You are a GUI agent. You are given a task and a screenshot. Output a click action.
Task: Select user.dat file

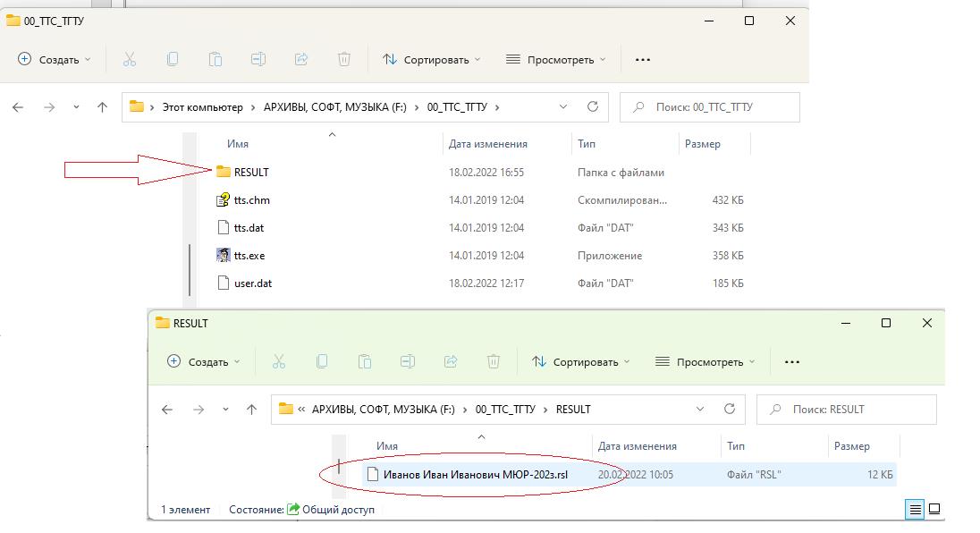[244, 283]
